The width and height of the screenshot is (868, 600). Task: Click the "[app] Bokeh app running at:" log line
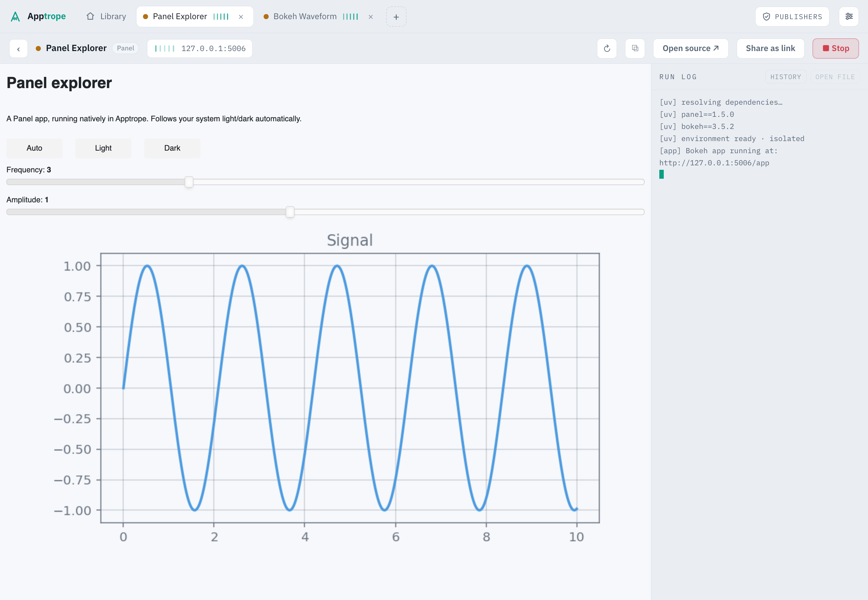pyautogui.click(x=718, y=151)
